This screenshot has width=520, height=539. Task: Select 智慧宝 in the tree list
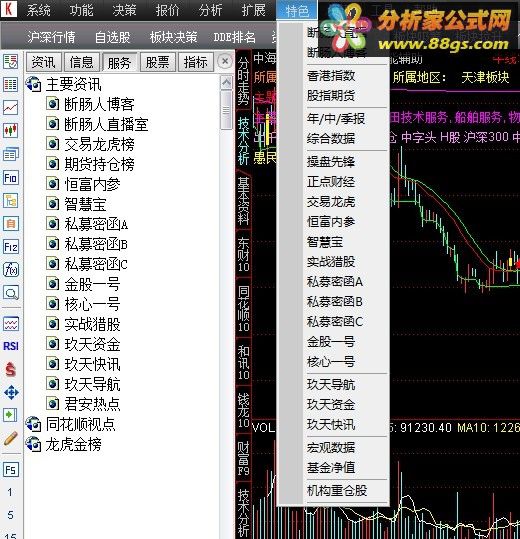pyautogui.click(x=85, y=204)
